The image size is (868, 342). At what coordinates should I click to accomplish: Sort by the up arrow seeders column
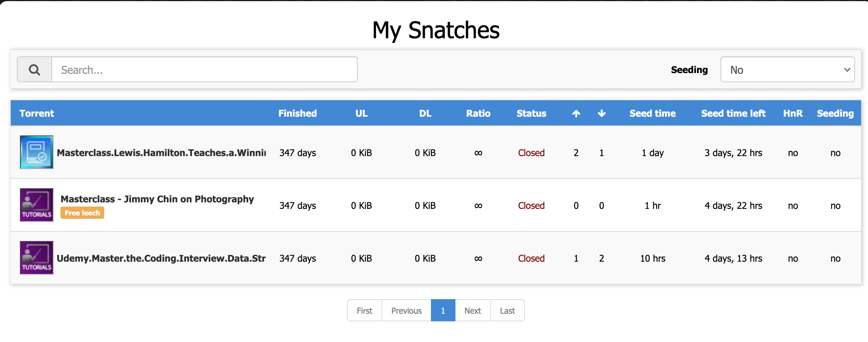576,113
